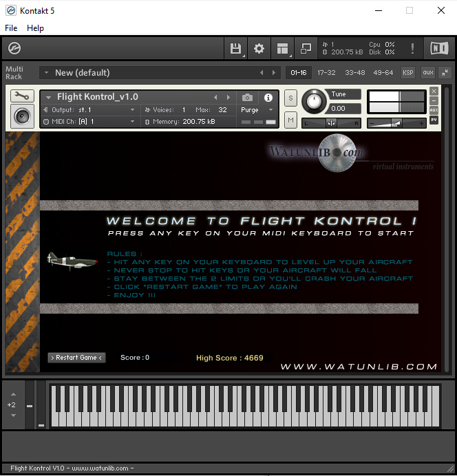Load next instrument with right arrow
The image size is (457, 476).
(228, 98)
